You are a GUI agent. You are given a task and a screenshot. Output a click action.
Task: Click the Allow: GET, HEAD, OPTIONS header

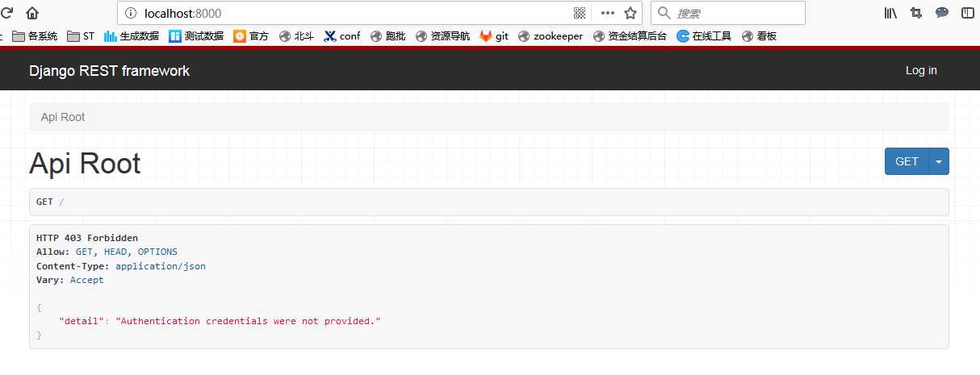[x=107, y=252]
